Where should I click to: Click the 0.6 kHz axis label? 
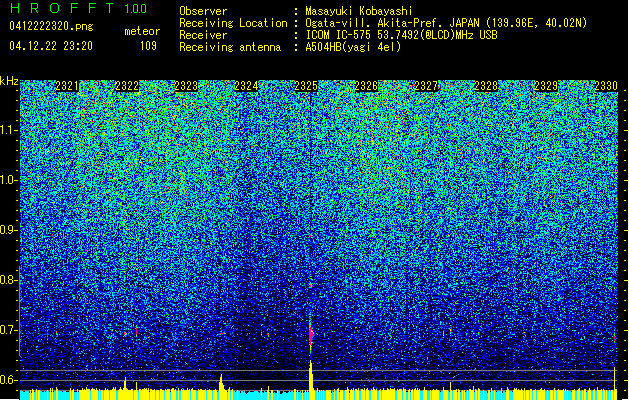coord(8,380)
